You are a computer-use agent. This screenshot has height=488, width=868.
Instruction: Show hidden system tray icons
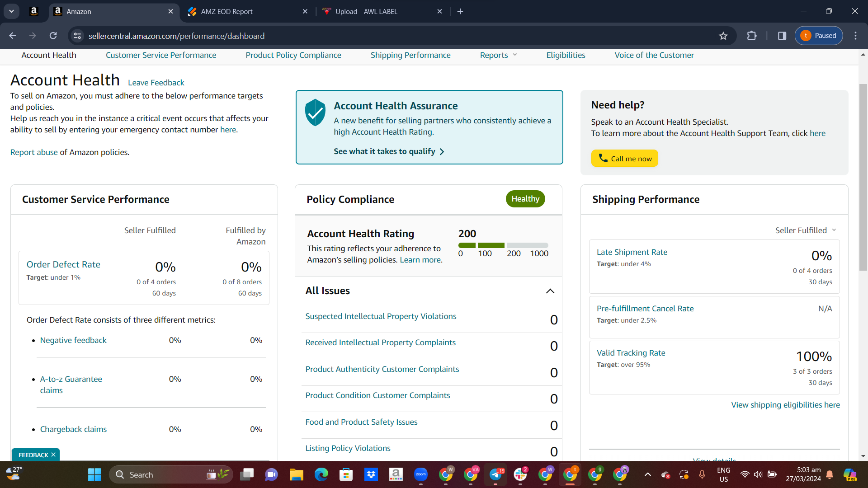coord(647,474)
